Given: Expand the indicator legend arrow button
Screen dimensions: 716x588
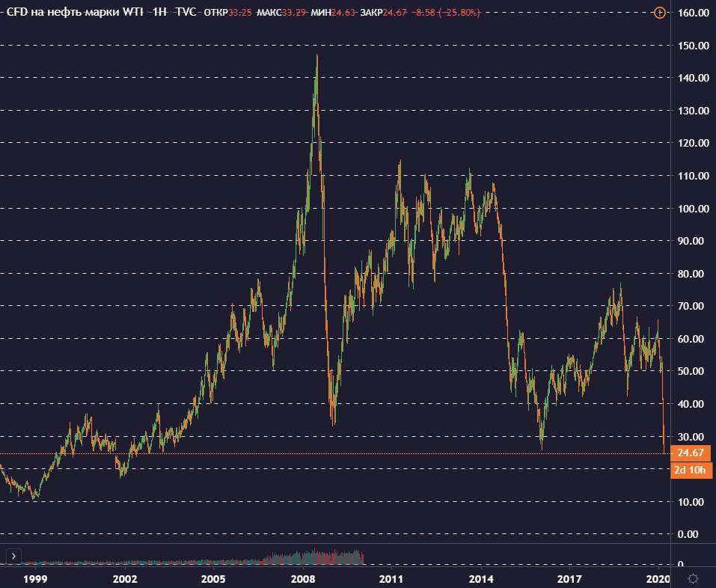Looking at the screenshot, I should click(x=13, y=556).
